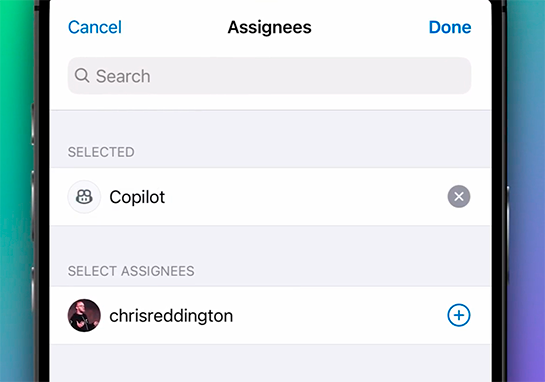Tap the Search placeholder text
This screenshot has height=382, width=545.
tap(123, 76)
